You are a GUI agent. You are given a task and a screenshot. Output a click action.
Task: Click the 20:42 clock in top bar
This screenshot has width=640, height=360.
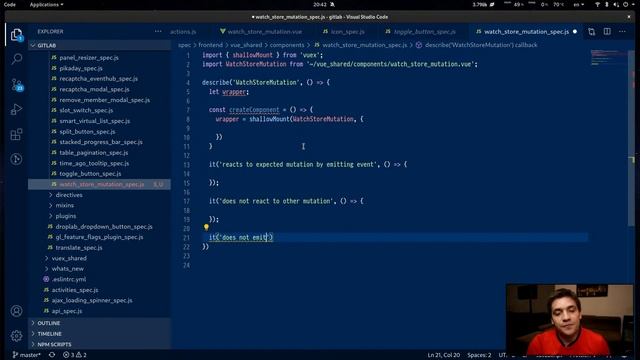pyautogui.click(x=320, y=4)
